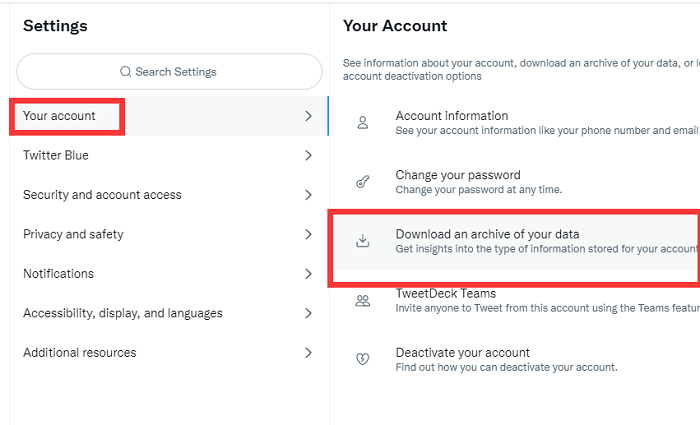The image size is (700, 425).
Task: Expand Your account chevron arrow
Action: [x=308, y=116]
